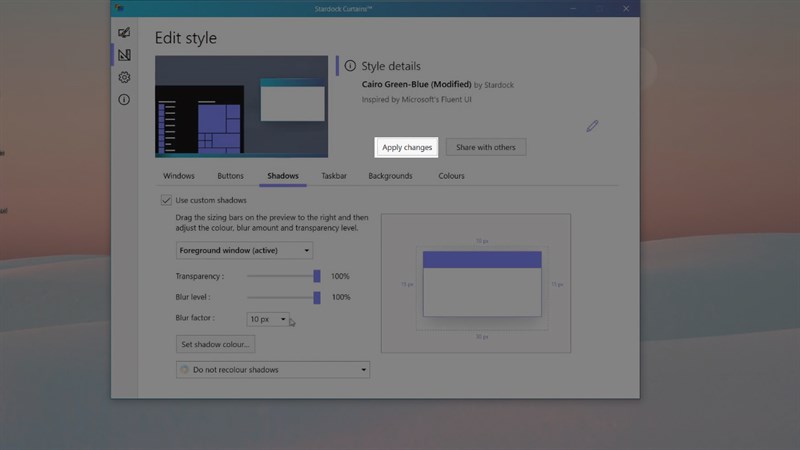Viewport: 800px width, 450px height.
Task: Select the Shadows tab
Action: point(283,176)
